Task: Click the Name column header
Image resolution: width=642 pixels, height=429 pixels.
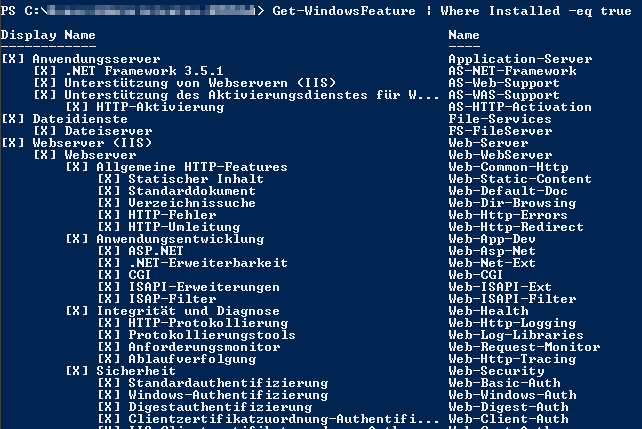Action: pyautogui.click(x=465, y=35)
